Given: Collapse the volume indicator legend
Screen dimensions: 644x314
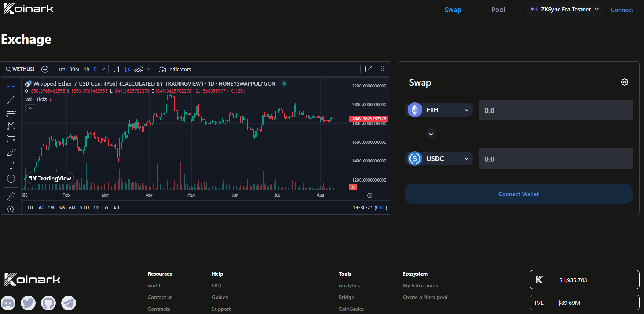Looking at the screenshot, I should tap(30, 108).
